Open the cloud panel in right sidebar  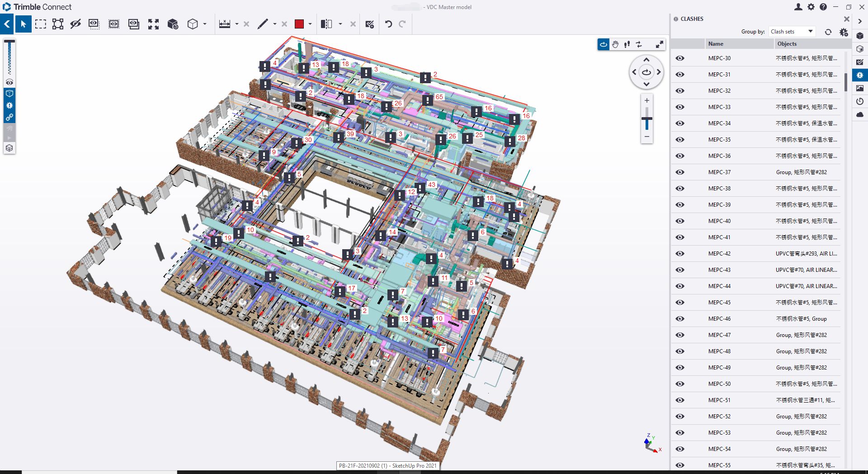click(x=860, y=114)
